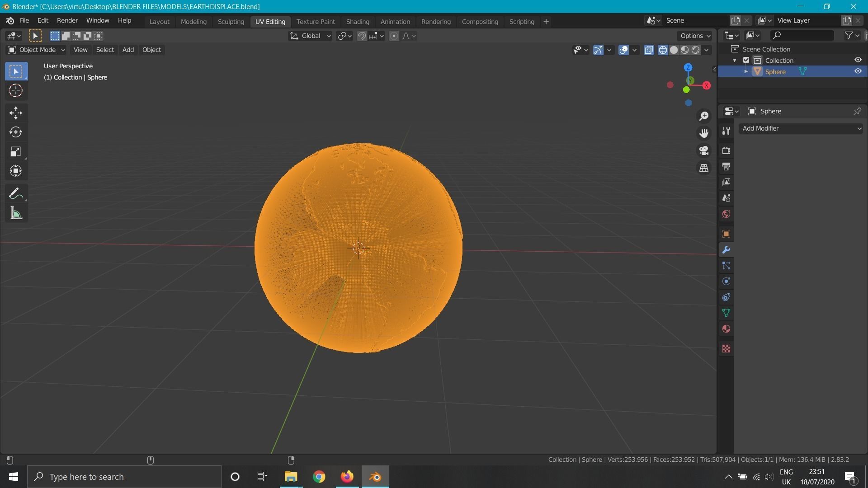Open Material Properties sphere tab
Screen dimensions: 868x488
point(726,329)
